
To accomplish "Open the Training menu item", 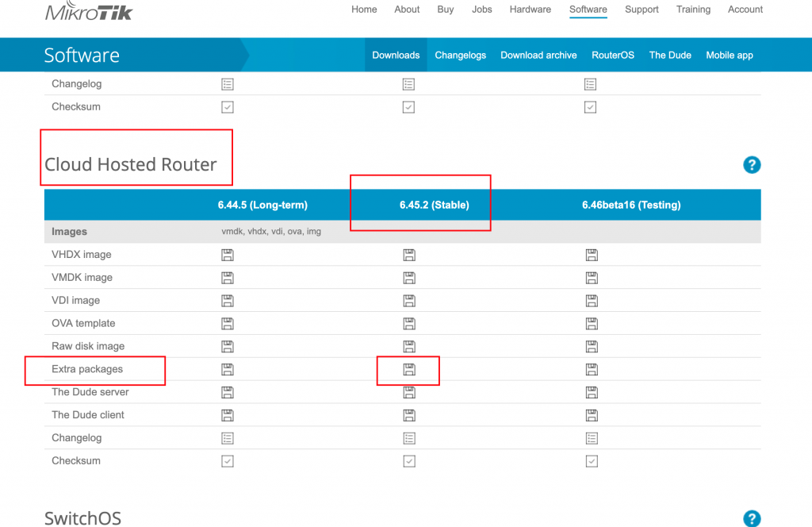I will click(693, 10).
